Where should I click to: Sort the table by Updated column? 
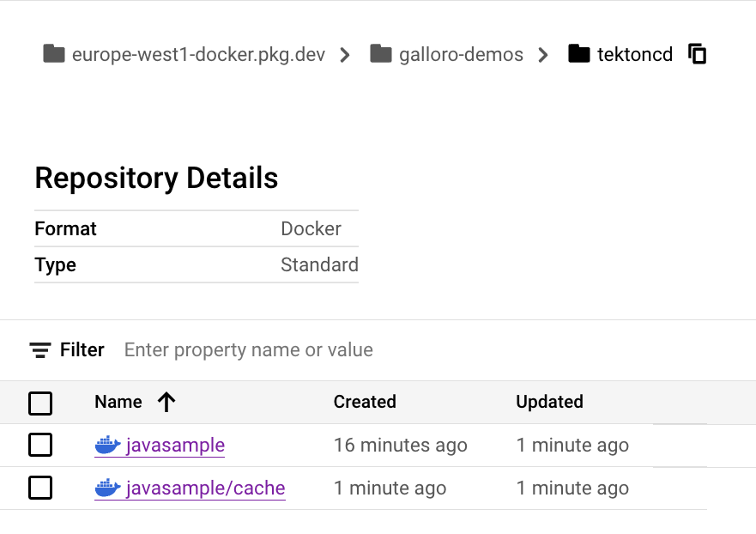tap(549, 402)
